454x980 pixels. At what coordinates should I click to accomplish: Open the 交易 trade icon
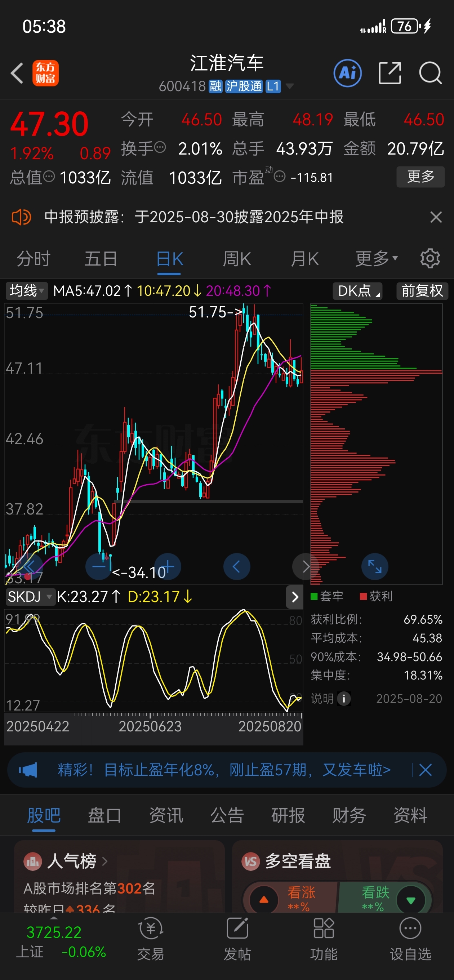click(x=151, y=928)
